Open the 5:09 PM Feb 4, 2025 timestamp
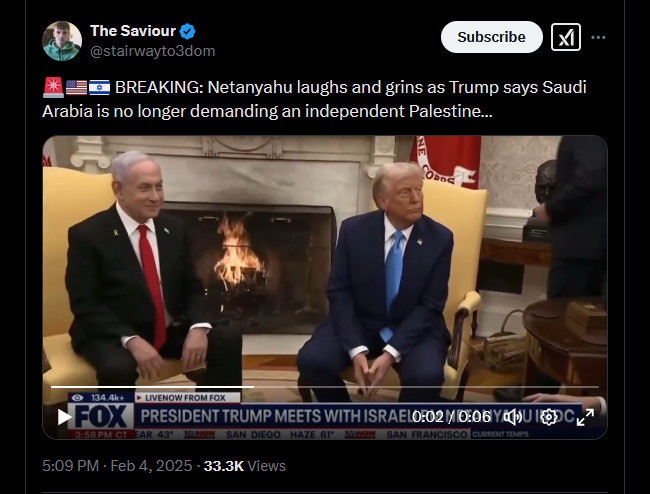The height and width of the screenshot is (494, 650). [117, 466]
